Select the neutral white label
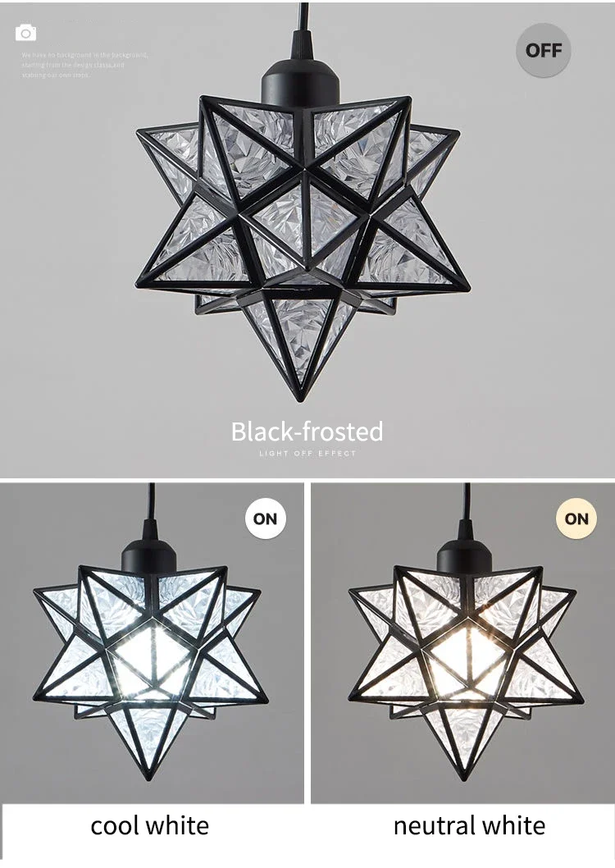615x868 pixels. pos(469,825)
